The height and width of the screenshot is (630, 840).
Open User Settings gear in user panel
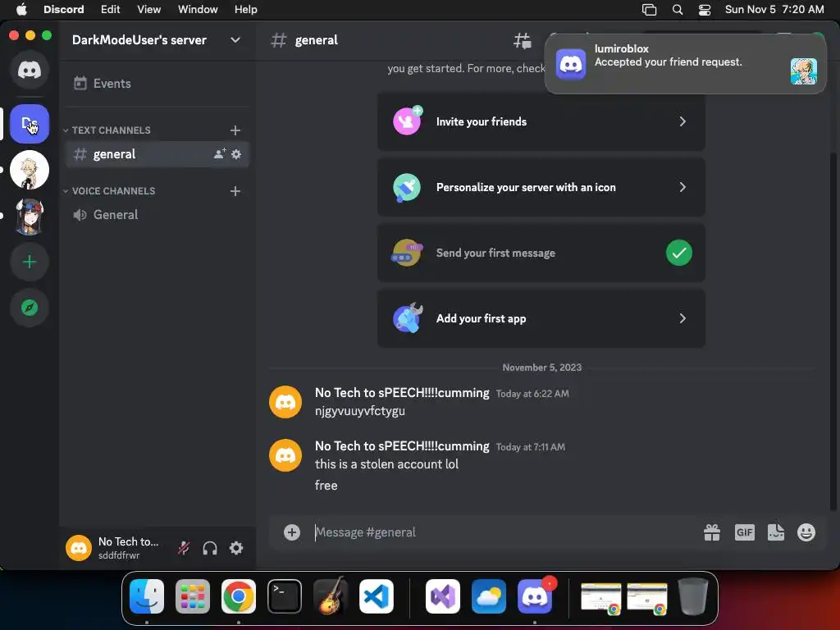[x=236, y=548]
